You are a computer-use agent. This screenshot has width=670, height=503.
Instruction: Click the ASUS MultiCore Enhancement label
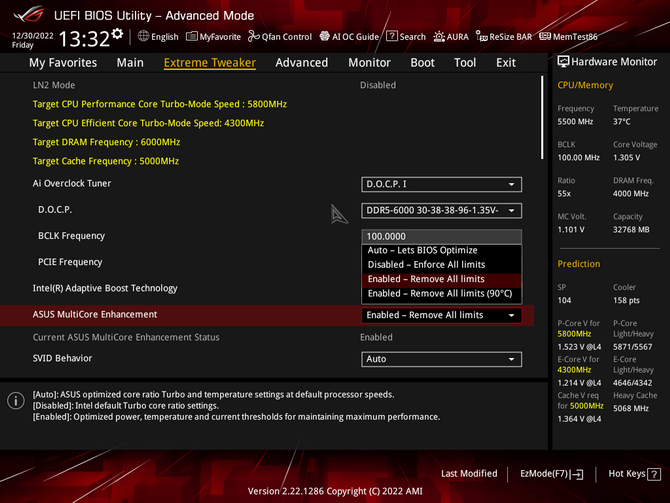pyautogui.click(x=95, y=315)
